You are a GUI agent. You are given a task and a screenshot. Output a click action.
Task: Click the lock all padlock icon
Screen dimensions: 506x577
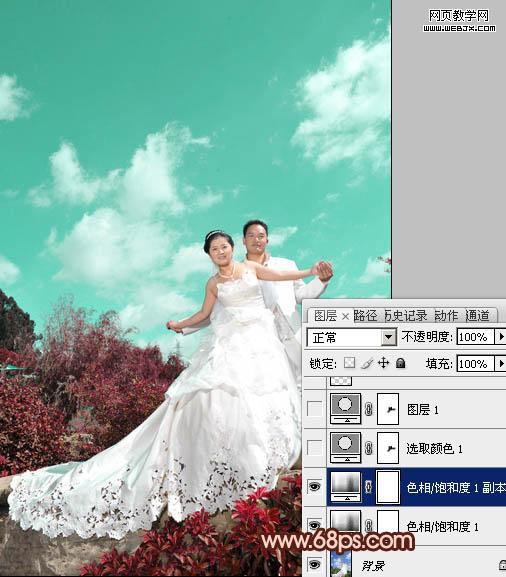[x=400, y=363]
